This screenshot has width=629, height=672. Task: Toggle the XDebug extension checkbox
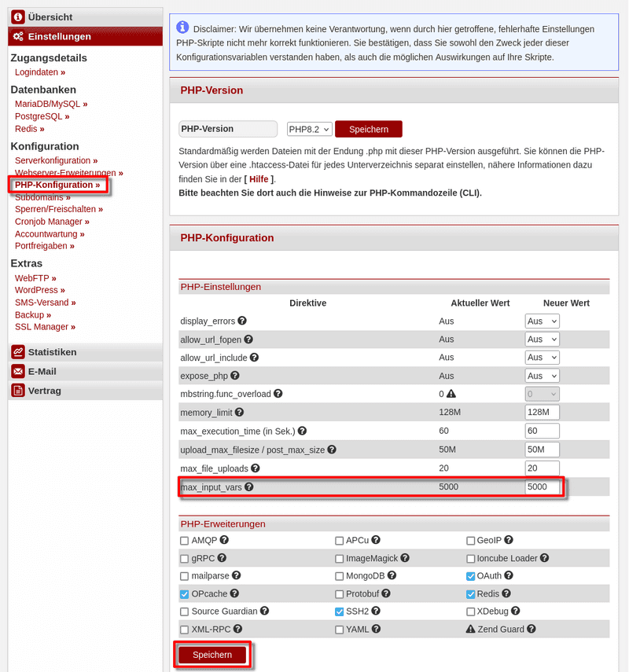(x=470, y=611)
